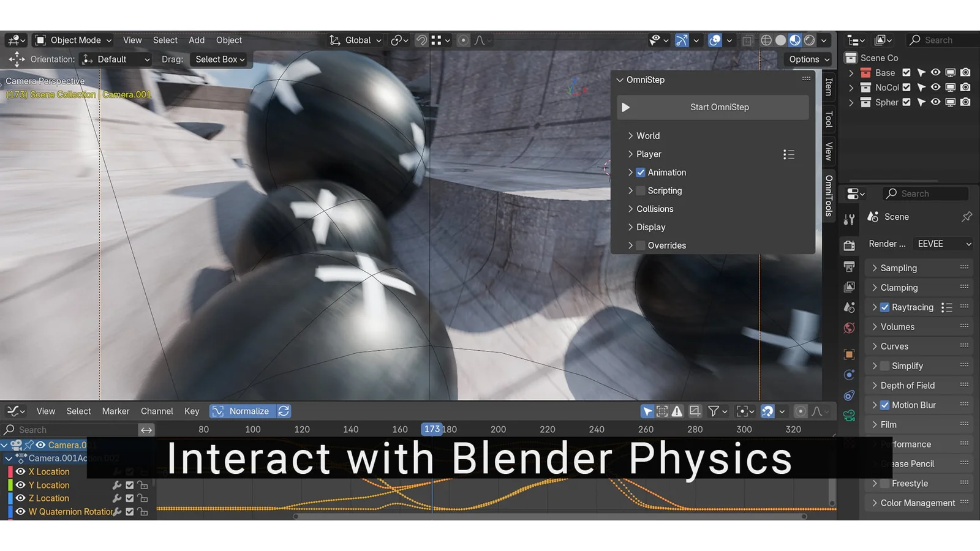Enable the Scripting checkbox
The width and height of the screenshot is (980, 551).
coord(641,191)
